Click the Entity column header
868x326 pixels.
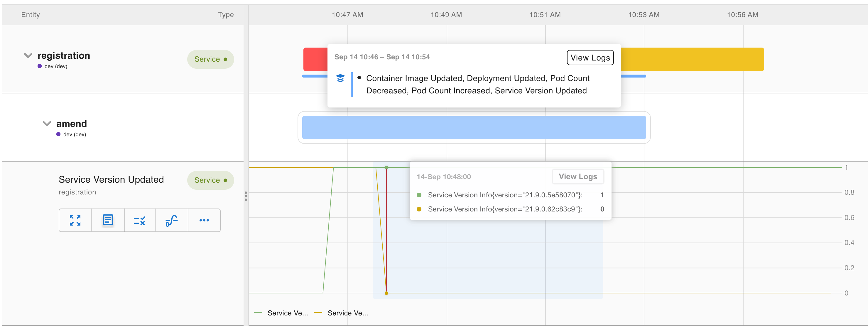point(30,14)
